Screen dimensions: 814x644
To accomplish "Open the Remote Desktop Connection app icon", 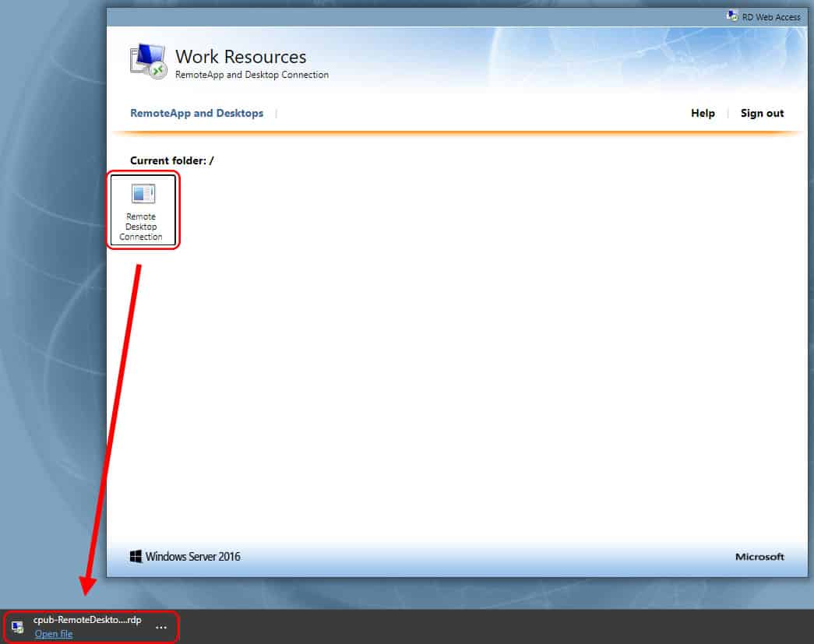I will point(143,194).
